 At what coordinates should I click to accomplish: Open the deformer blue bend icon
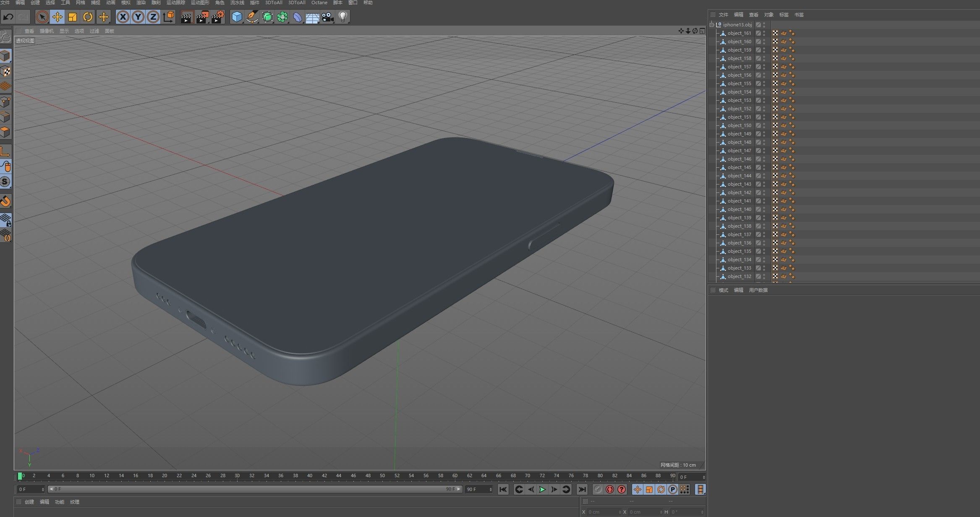click(298, 17)
